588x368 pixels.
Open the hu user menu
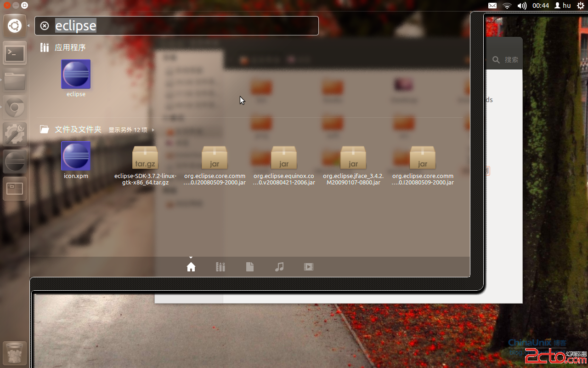tap(563, 6)
